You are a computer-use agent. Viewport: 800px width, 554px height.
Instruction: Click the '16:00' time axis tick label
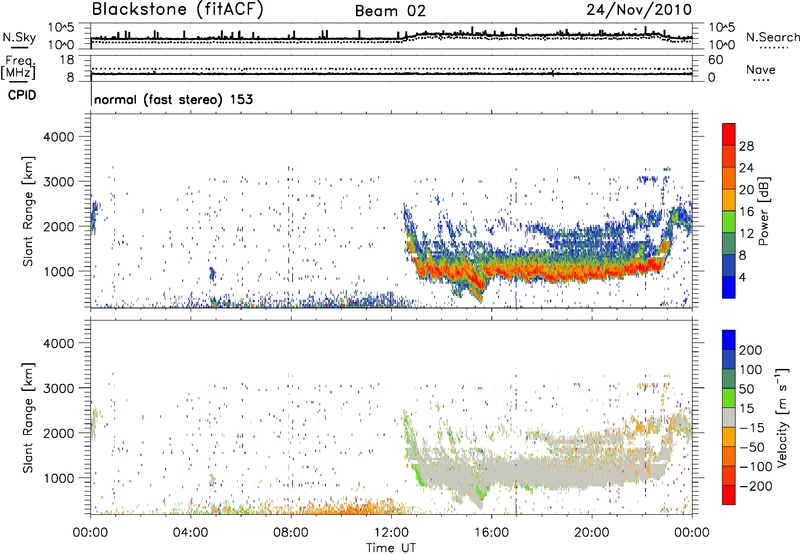point(491,533)
